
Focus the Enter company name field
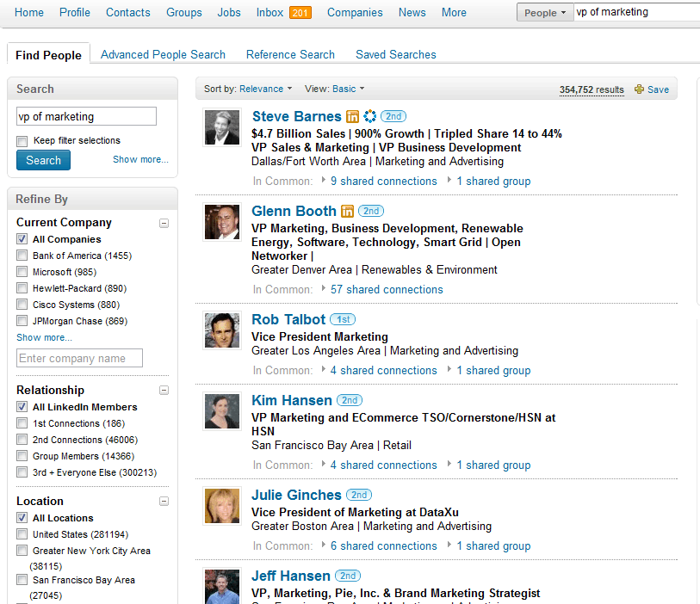[79, 358]
